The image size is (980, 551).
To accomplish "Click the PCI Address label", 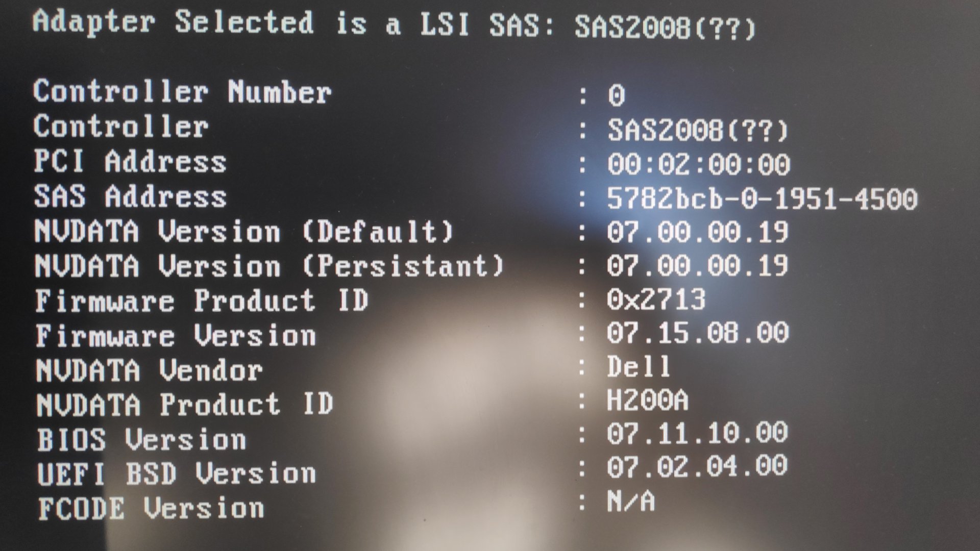I will (130, 162).
